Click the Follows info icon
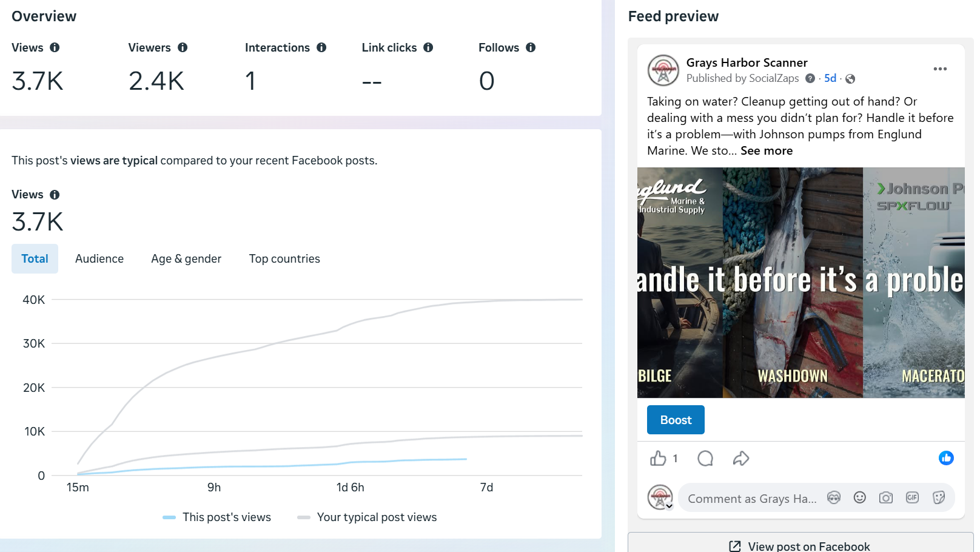The image size is (980, 552). (x=531, y=47)
